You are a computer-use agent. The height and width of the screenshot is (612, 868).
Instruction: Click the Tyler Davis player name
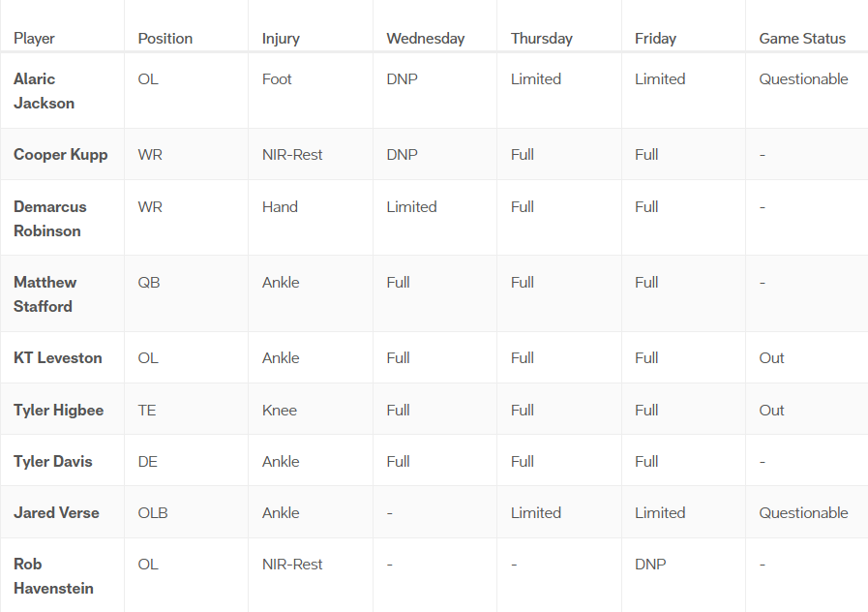pyautogui.click(x=53, y=462)
